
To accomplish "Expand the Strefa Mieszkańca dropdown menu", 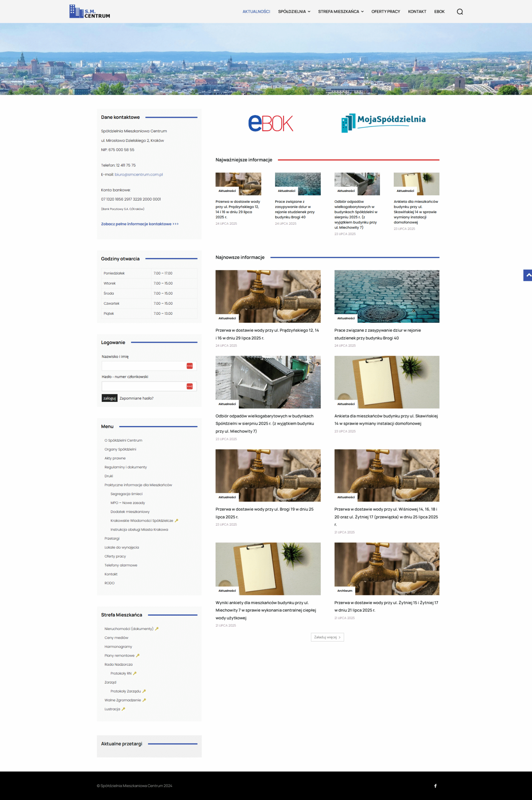I will pos(340,12).
